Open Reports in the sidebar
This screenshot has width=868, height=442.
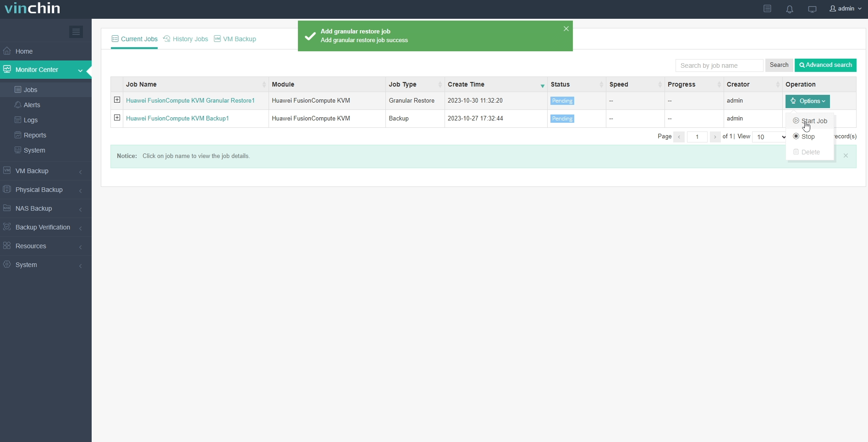tap(46, 135)
